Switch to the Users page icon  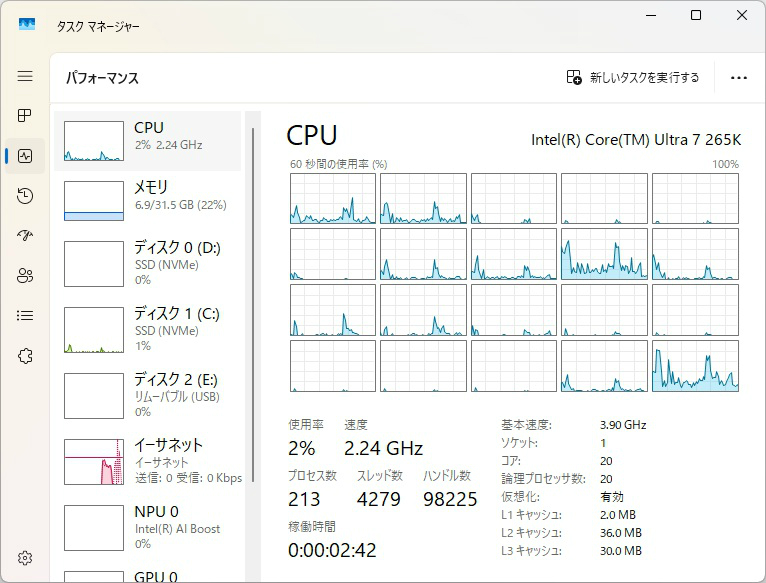coord(25,276)
